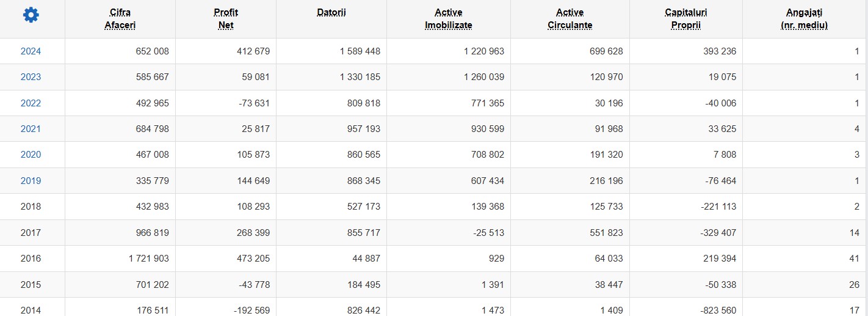Select the 2015 year cell

tap(31, 285)
